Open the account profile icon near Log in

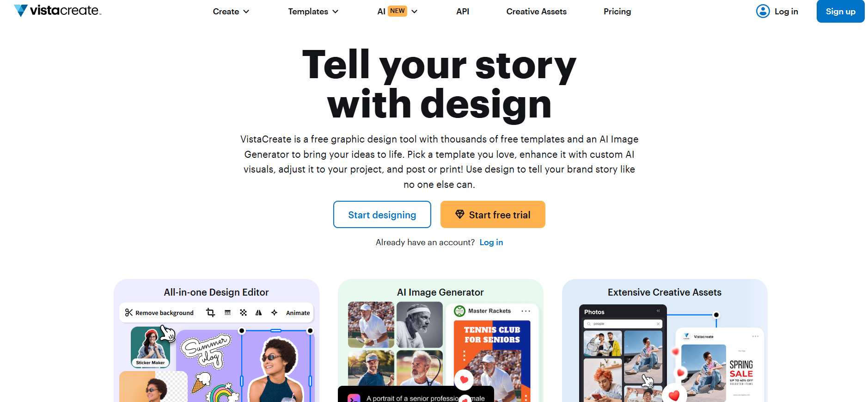click(x=762, y=11)
